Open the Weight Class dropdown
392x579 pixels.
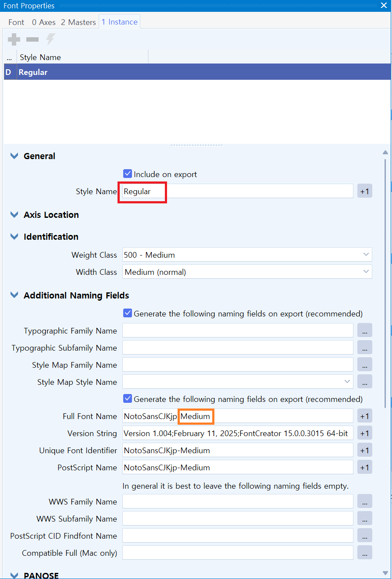pyautogui.click(x=247, y=255)
